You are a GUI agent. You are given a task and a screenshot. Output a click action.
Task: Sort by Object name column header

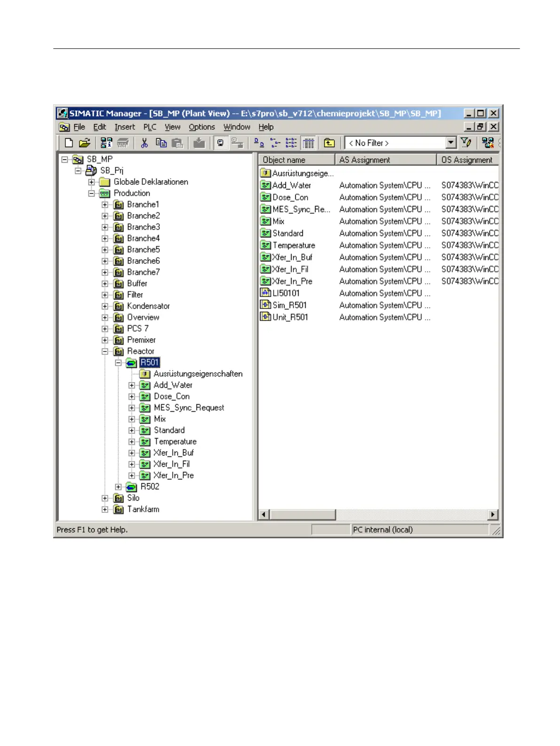pyautogui.click(x=297, y=160)
